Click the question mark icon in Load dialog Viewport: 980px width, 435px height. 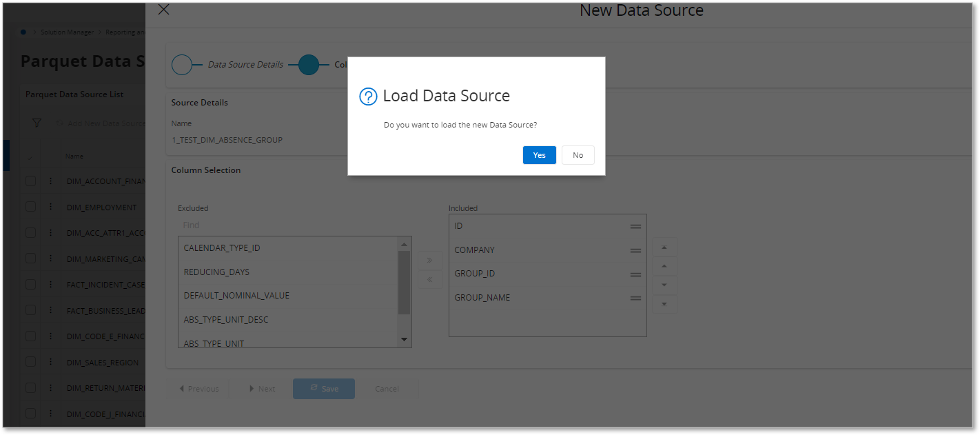(x=368, y=97)
